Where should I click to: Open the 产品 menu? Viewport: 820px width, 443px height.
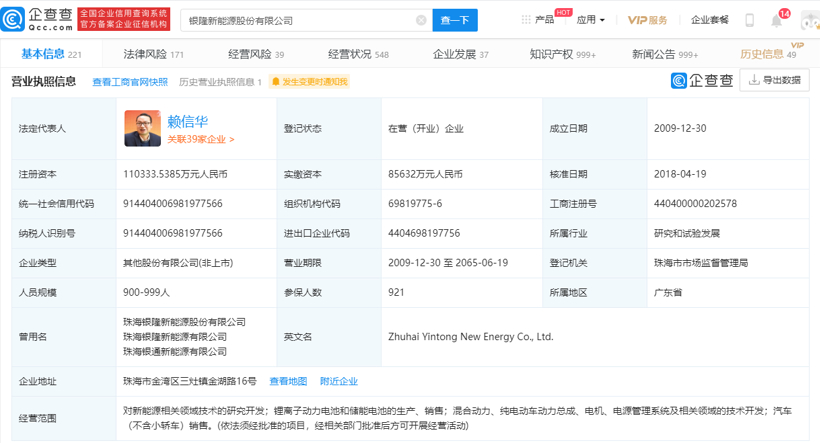coord(544,20)
